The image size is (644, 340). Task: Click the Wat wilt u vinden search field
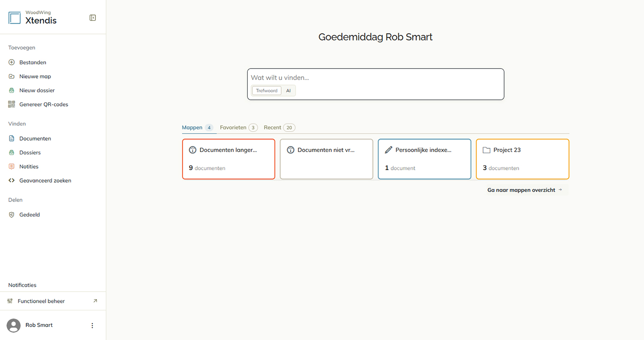pos(376,78)
